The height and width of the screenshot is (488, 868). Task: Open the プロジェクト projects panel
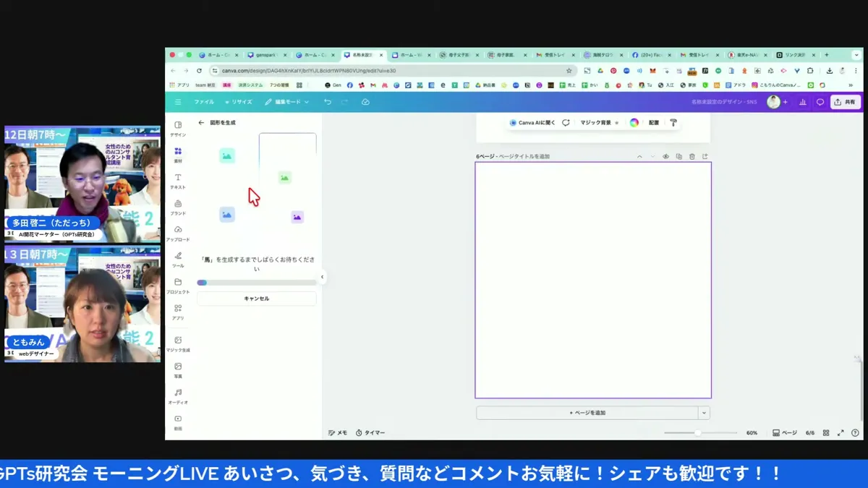pyautogui.click(x=178, y=286)
